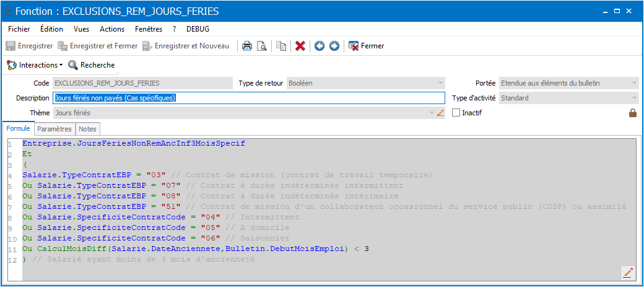Open the Interactions dropdown menu
The height and width of the screenshot is (287, 644).
[x=35, y=65]
